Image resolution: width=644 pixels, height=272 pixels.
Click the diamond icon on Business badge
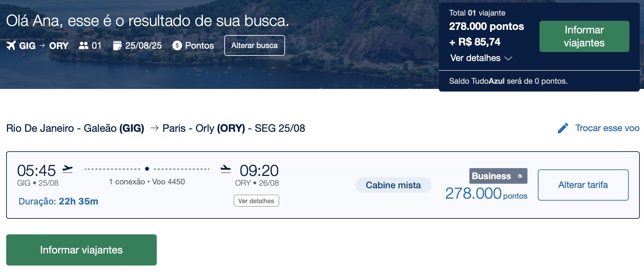tap(520, 176)
